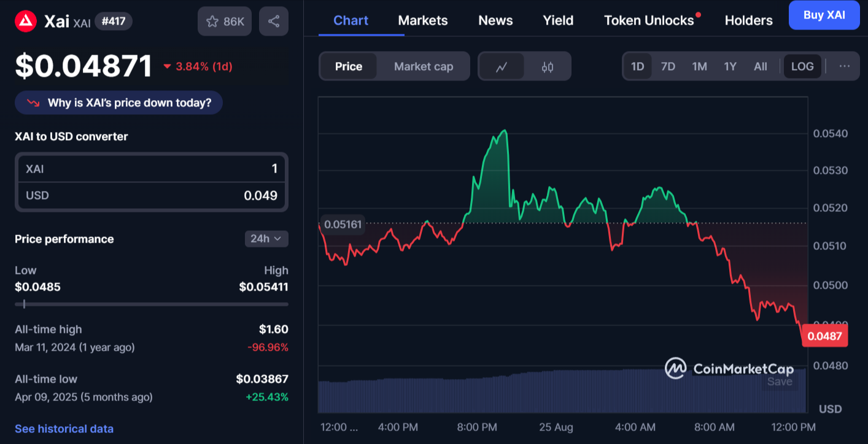
Task: Toggle Market cap chart mode
Action: [x=424, y=66]
